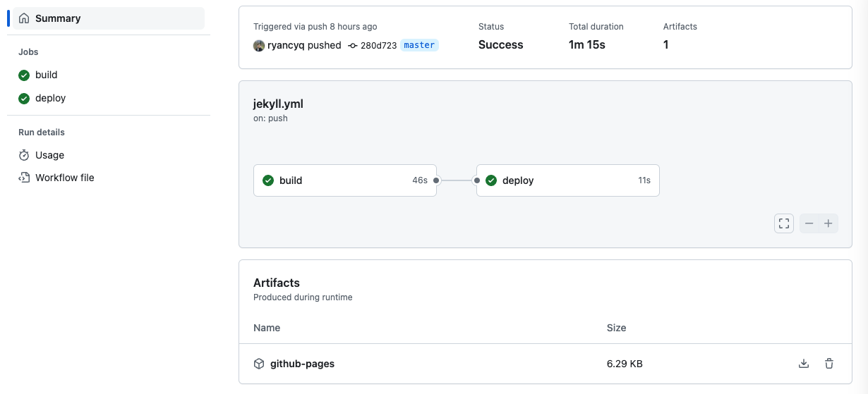Click the 11s deploy duration text
The image size is (868, 394).
point(644,180)
